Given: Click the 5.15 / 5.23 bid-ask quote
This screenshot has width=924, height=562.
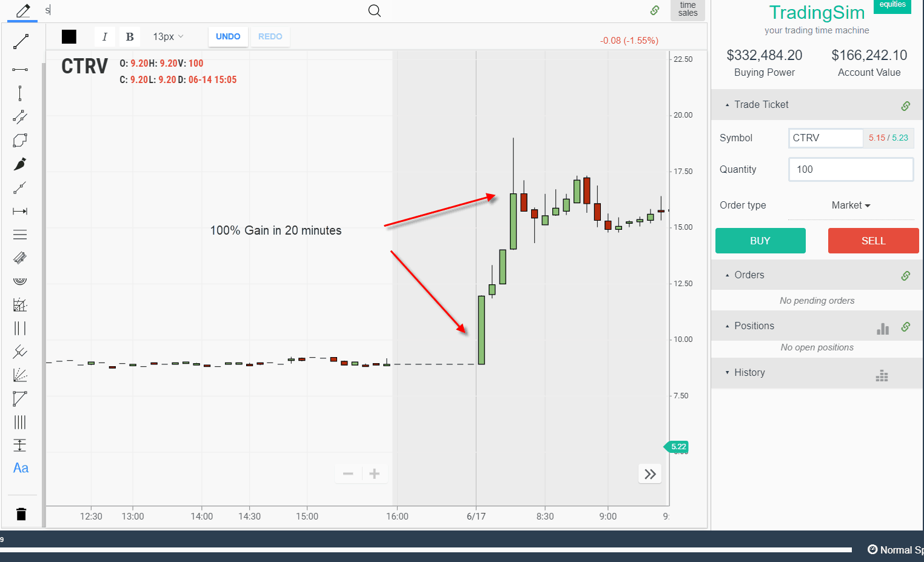Looking at the screenshot, I should click(888, 138).
